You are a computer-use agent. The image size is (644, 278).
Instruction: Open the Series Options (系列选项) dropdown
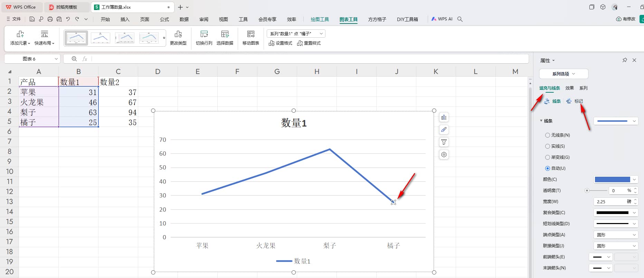(x=563, y=74)
